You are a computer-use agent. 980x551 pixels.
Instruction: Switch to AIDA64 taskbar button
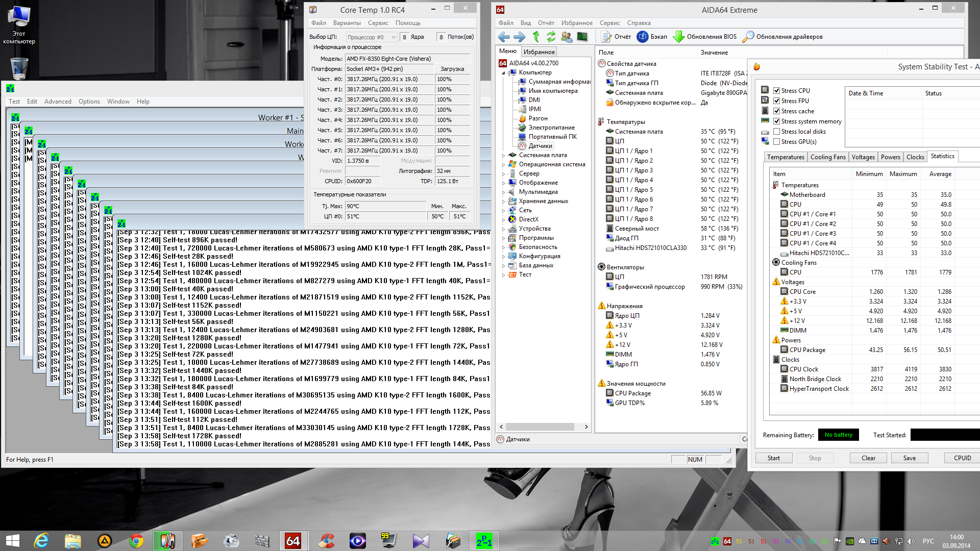click(x=293, y=541)
